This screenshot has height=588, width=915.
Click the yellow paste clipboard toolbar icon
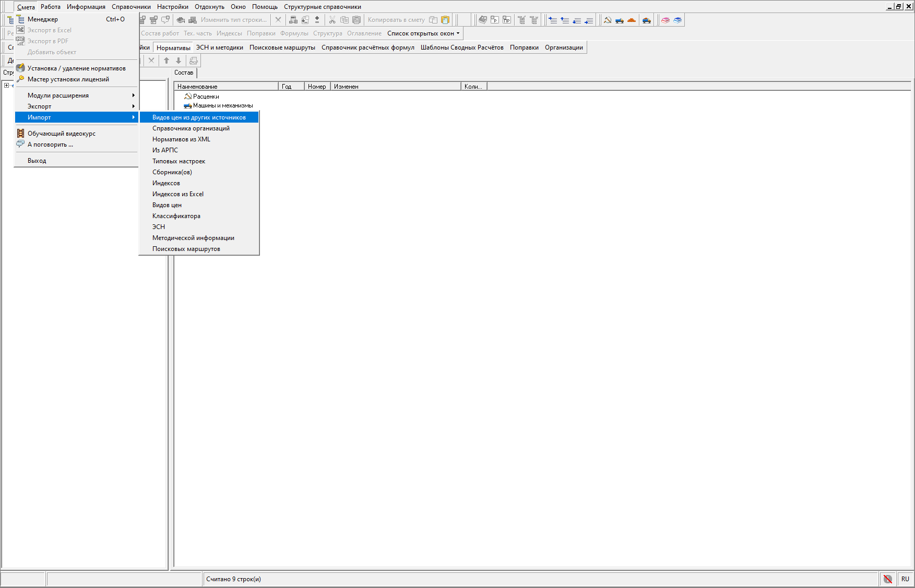point(445,20)
